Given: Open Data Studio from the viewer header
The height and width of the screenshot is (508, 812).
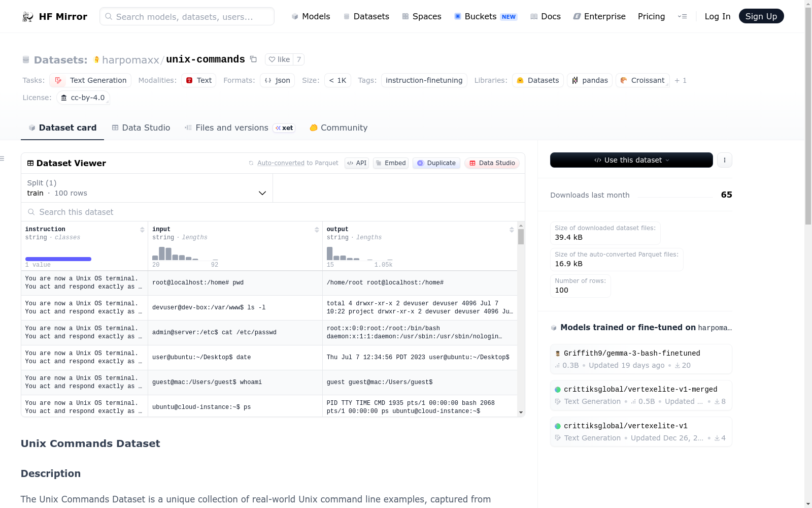Looking at the screenshot, I should (x=492, y=163).
